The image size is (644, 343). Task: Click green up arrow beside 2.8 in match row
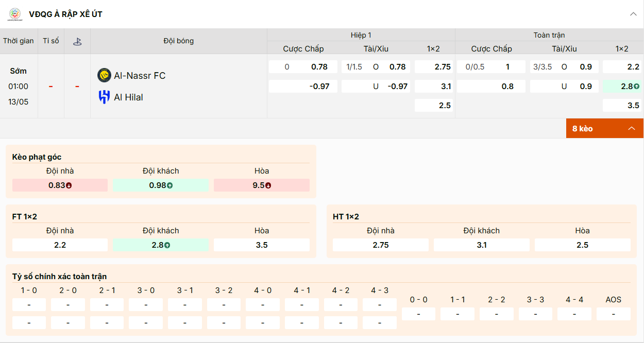[637, 87]
